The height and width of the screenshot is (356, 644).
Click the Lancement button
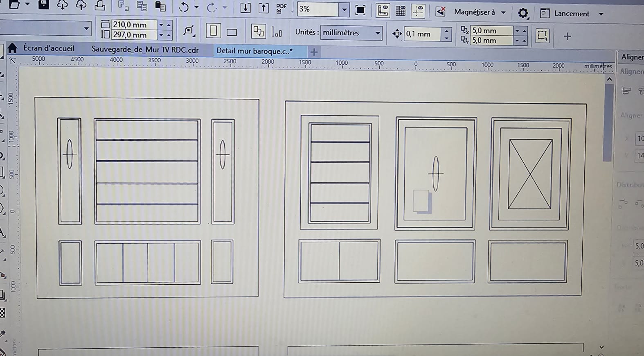click(x=572, y=14)
